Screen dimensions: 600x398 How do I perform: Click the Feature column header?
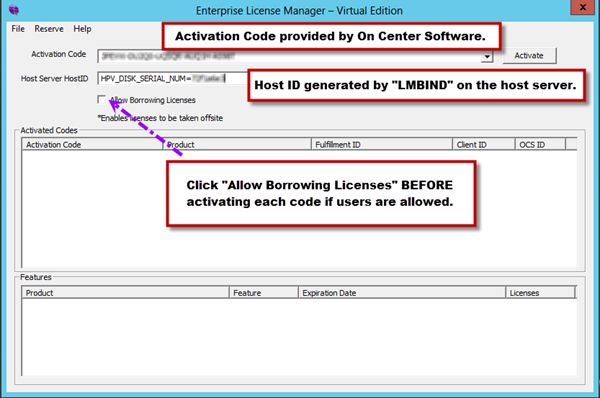tap(264, 293)
